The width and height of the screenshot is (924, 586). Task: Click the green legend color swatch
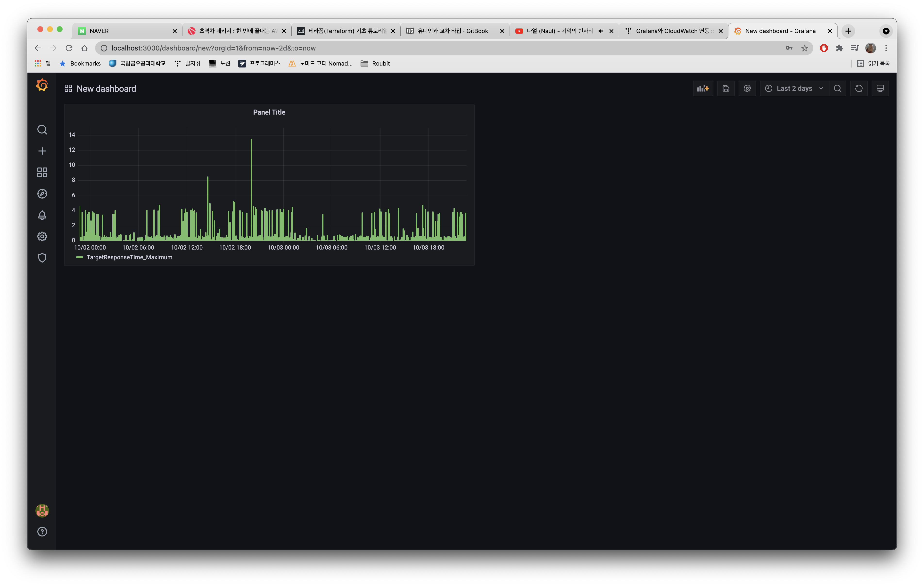[79, 257]
